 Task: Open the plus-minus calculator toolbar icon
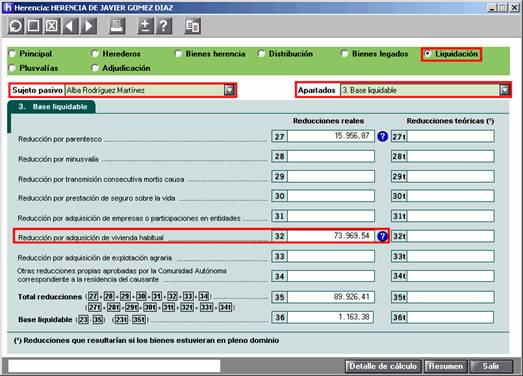coord(145,26)
